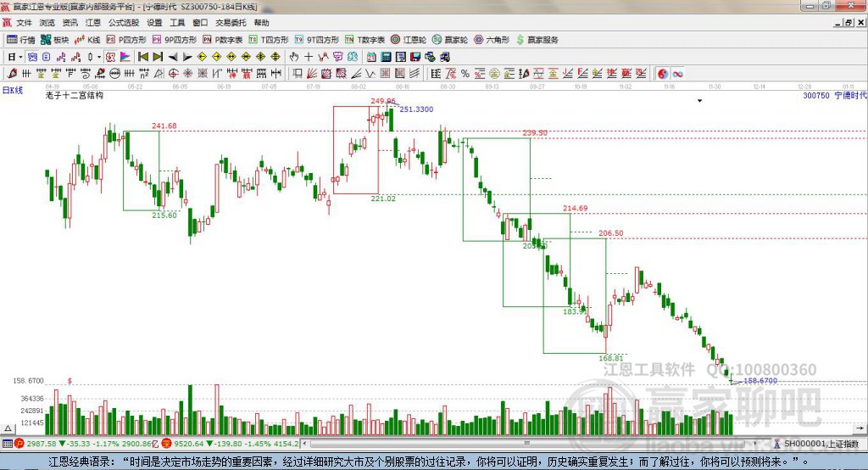
Task: Click the up-triangle button beside volume panel
Action: (8, 428)
